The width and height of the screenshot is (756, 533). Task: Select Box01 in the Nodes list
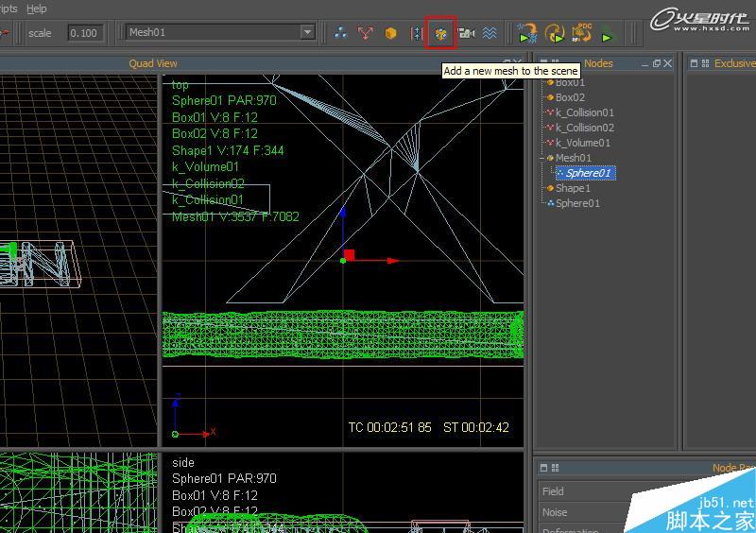(x=570, y=82)
